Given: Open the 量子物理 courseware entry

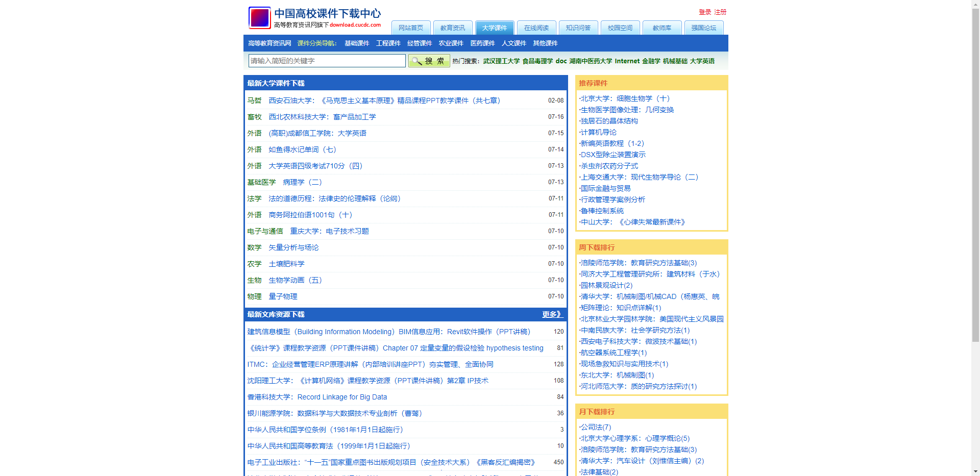Looking at the screenshot, I should [x=282, y=296].
